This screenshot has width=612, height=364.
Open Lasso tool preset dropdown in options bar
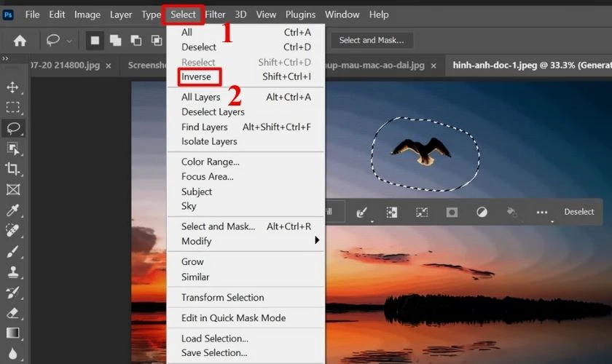coord(69,41)
